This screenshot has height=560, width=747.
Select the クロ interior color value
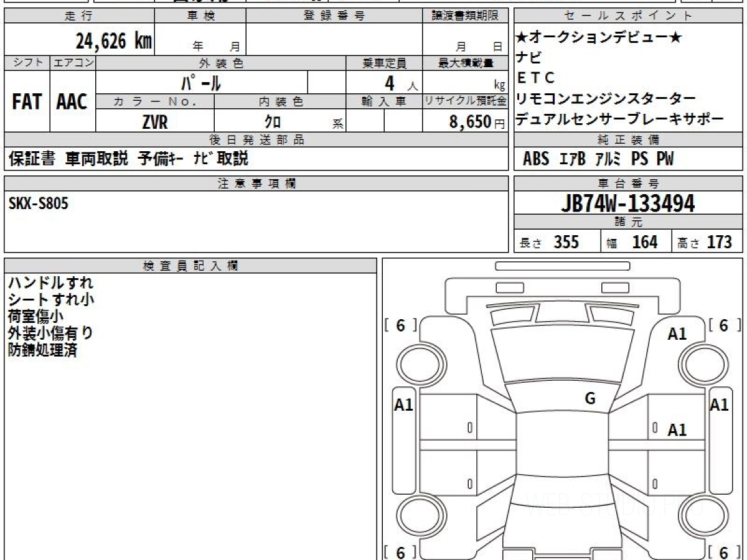(x=272, y=123)
